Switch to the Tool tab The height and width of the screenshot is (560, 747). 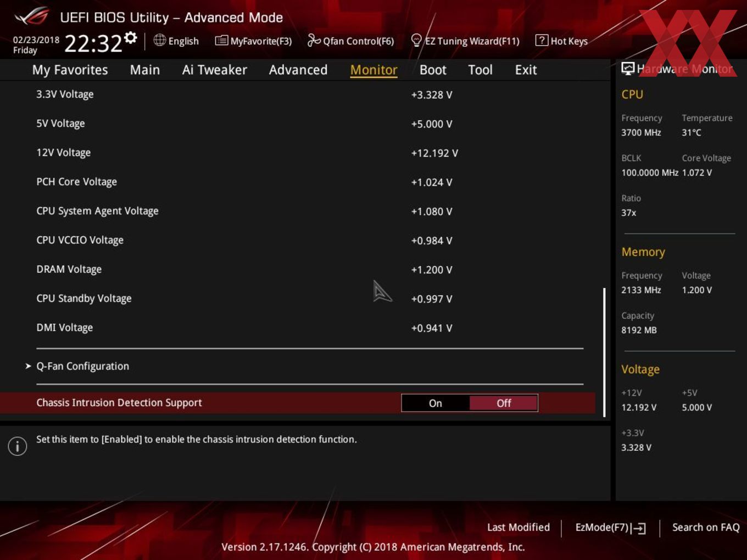click(x=480, y=70)
